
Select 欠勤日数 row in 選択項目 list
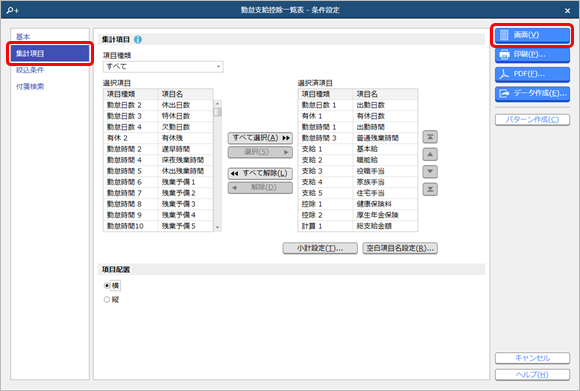pos(158,127)
